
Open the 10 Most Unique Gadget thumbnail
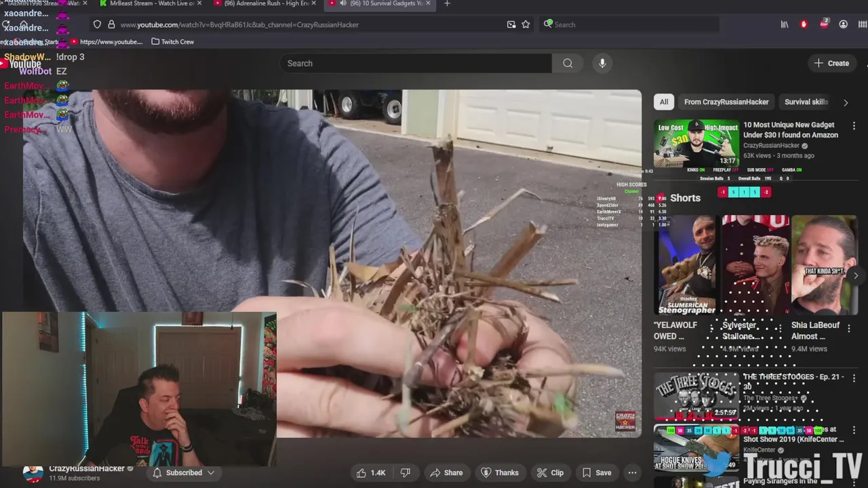coord(696,144)
